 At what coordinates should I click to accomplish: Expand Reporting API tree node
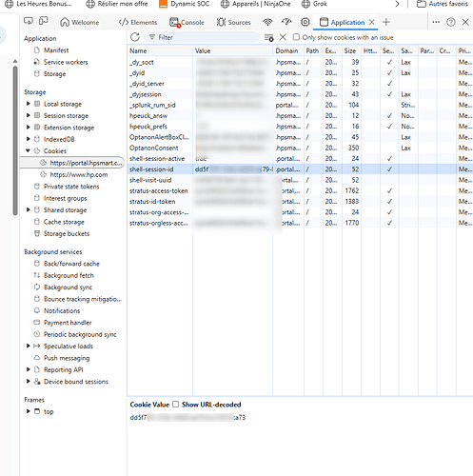pos(29,369)
